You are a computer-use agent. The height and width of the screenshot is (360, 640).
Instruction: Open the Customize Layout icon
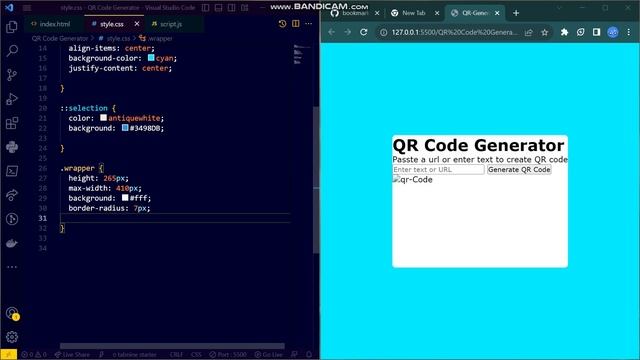(x=244, y=8)
